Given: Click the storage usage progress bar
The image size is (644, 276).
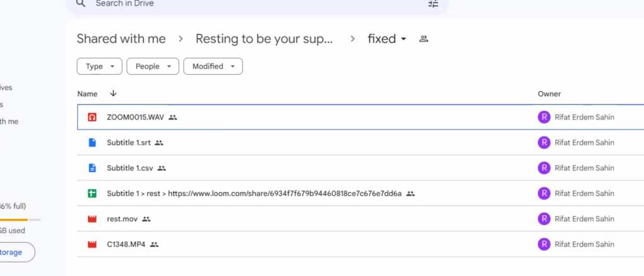Looking at the screenshot, I should [x=20, y=220].
